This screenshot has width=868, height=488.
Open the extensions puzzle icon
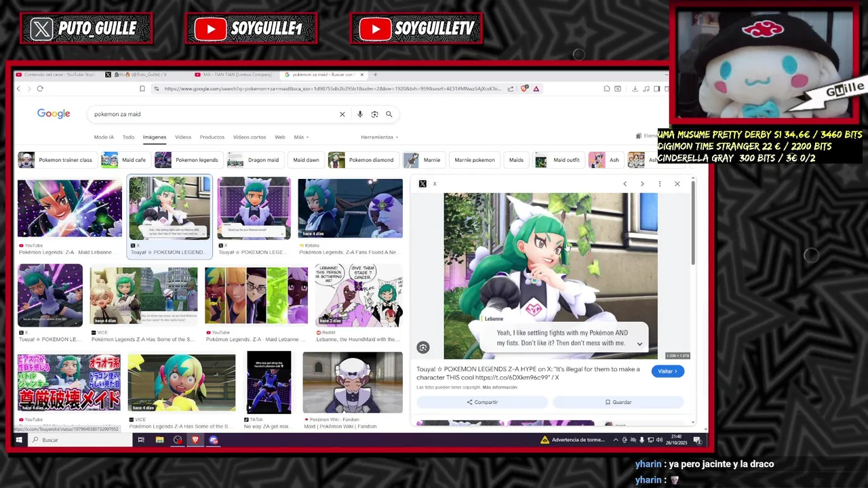606,89
